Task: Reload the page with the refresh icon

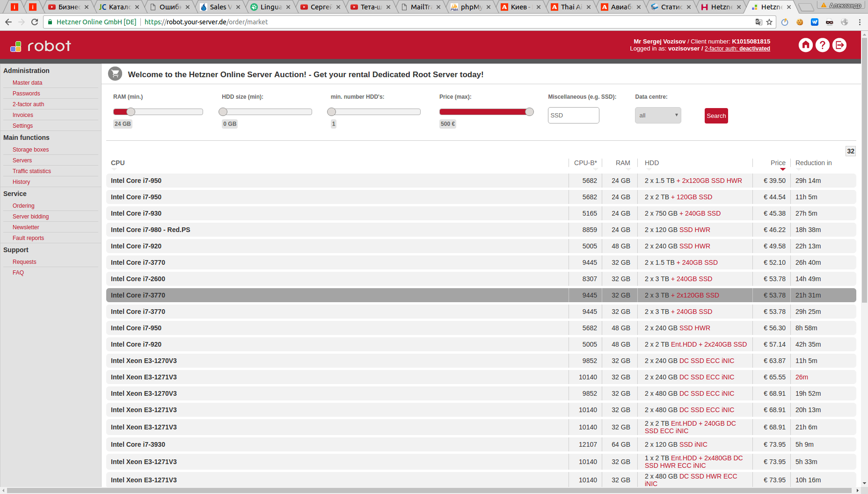Action: point(35,22)
